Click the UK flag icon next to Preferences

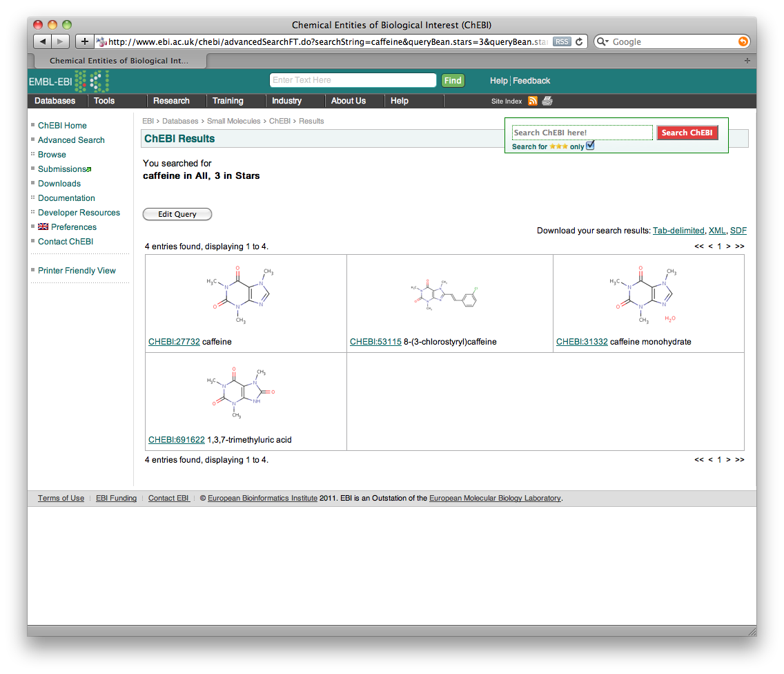point(43,227)
